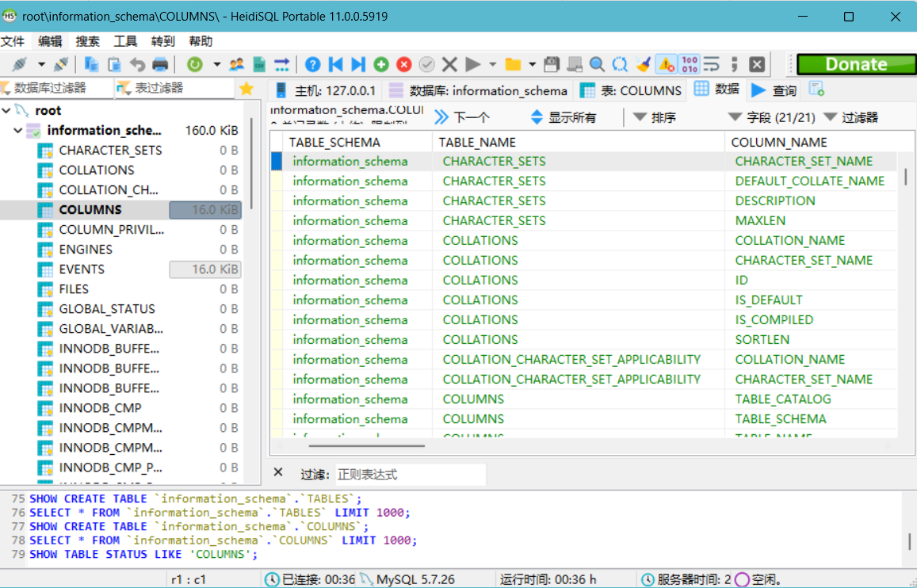The image size is (917, 588).
Task: Click the broom clear query icon
Action: (x=644, y=63)
